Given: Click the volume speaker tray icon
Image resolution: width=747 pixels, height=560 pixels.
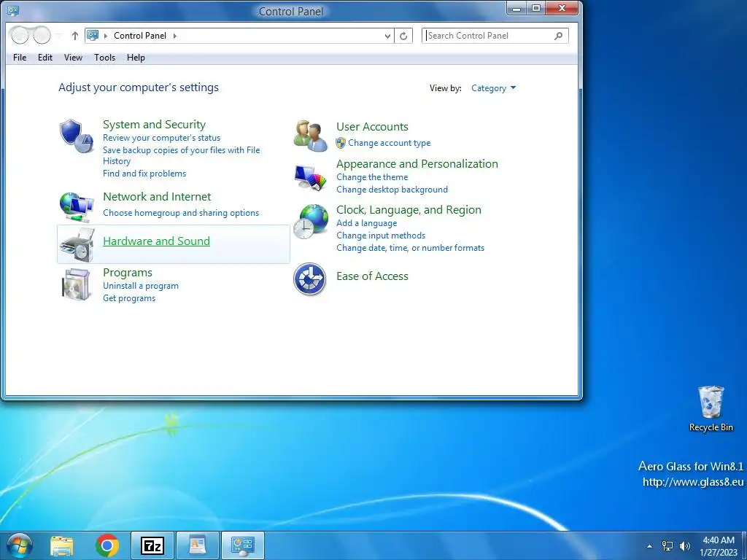Looking at the screenshot, I should (x=685, y=546).
